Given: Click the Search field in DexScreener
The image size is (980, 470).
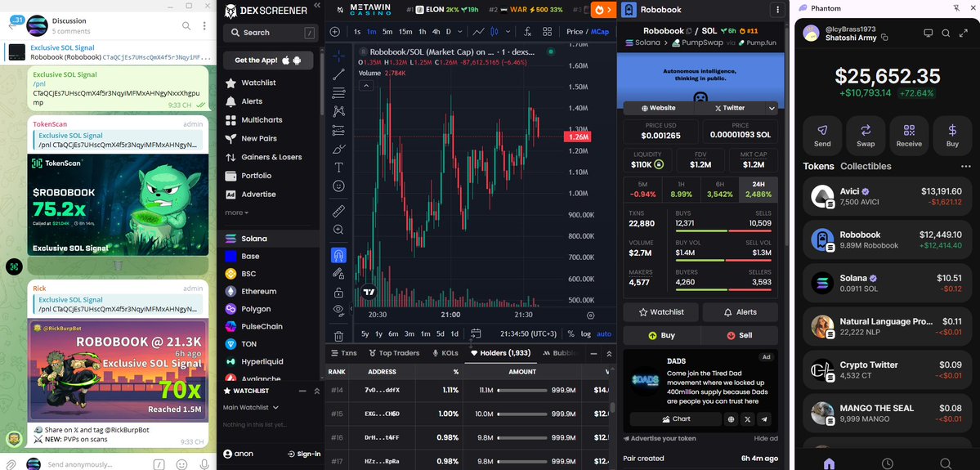Looking at the screenshot, I should tap(271, 33).
